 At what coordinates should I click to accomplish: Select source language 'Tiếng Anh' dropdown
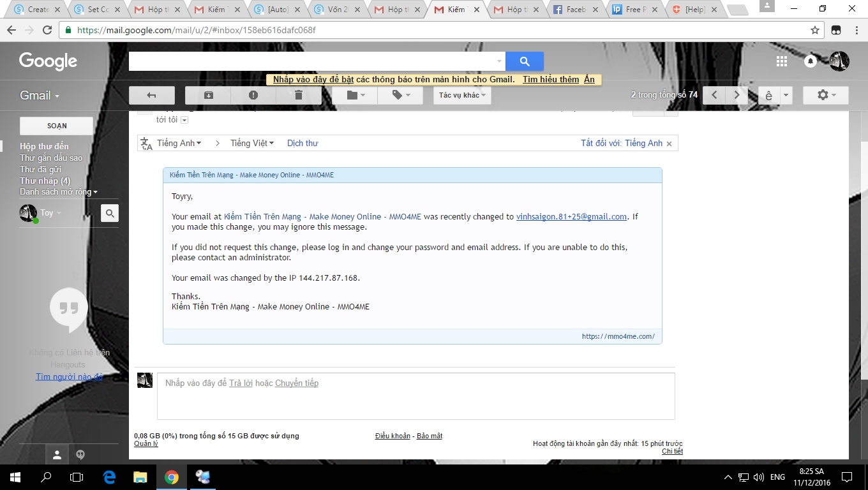coord(179,143)
